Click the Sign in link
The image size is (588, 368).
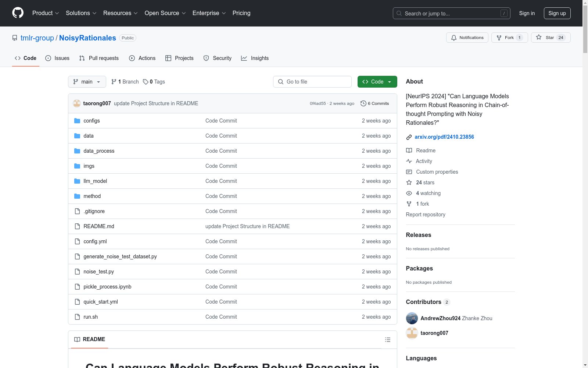click(527, 13)
